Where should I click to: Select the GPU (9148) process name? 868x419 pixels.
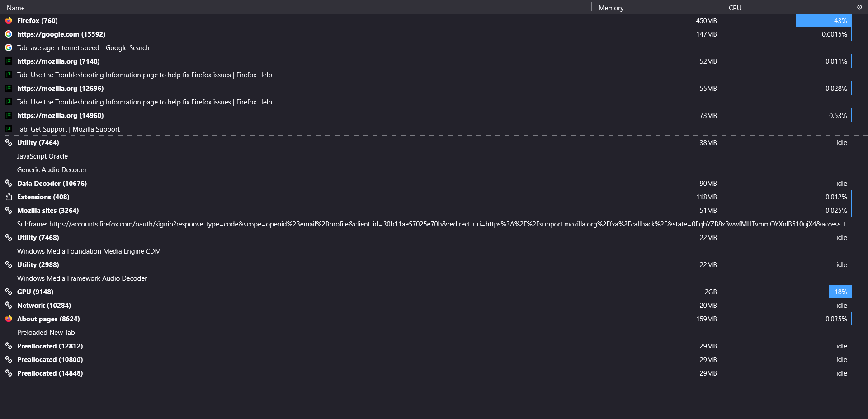(x=35, y=292)
